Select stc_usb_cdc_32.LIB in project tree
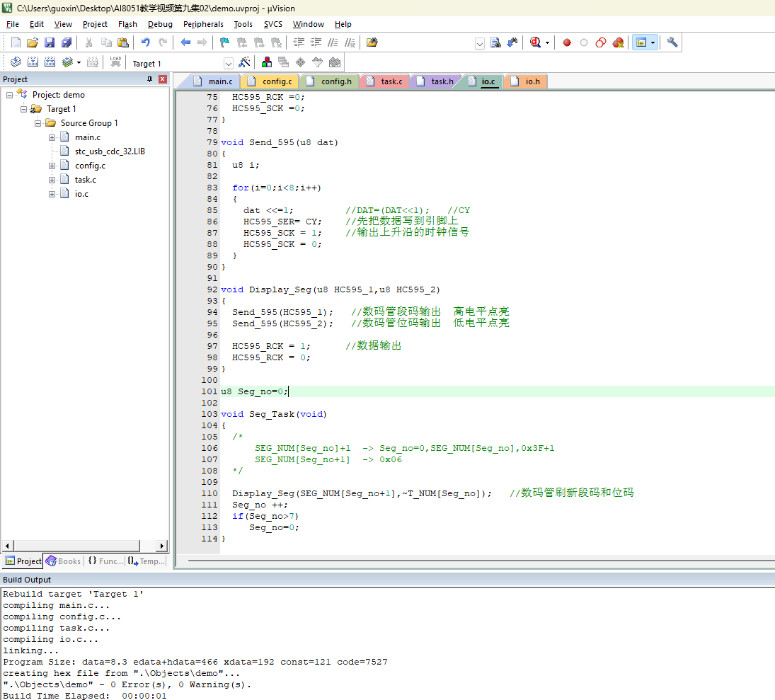This screenshot has width=775, height=700. point(110,151)
